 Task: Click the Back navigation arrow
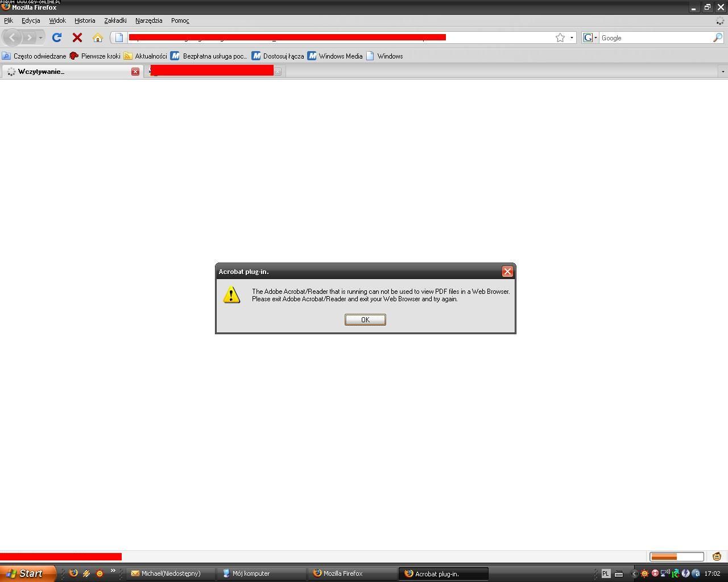(13, 38)
